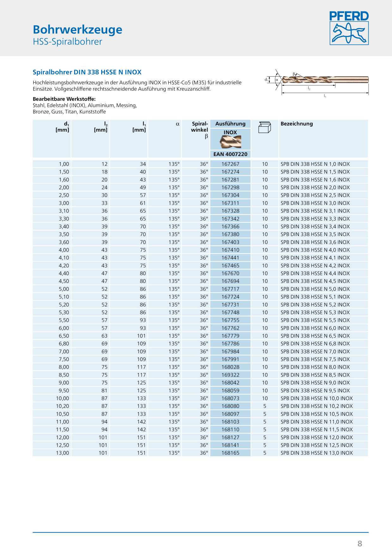Click EAN cell 167410
This screenshot has width=392, height=555.
(230, 250)
